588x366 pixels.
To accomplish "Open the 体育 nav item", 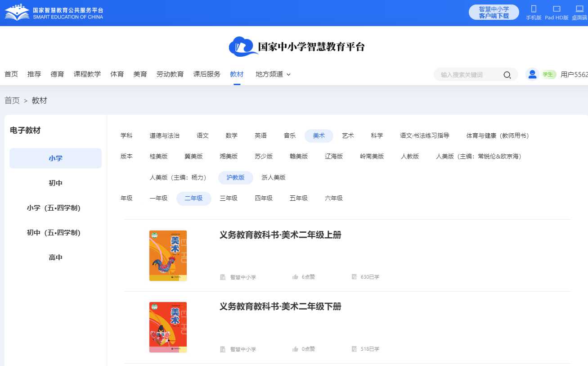I will [x=117, y=74].
